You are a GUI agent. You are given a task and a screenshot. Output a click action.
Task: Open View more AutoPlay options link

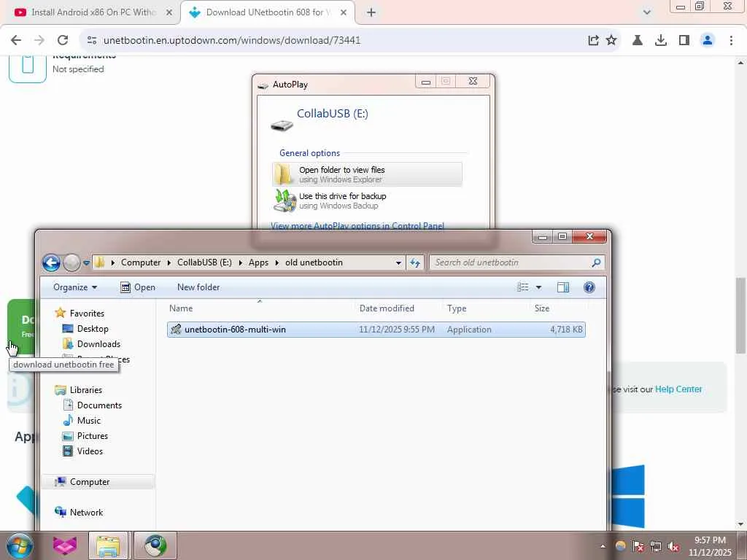coord(357,226)
